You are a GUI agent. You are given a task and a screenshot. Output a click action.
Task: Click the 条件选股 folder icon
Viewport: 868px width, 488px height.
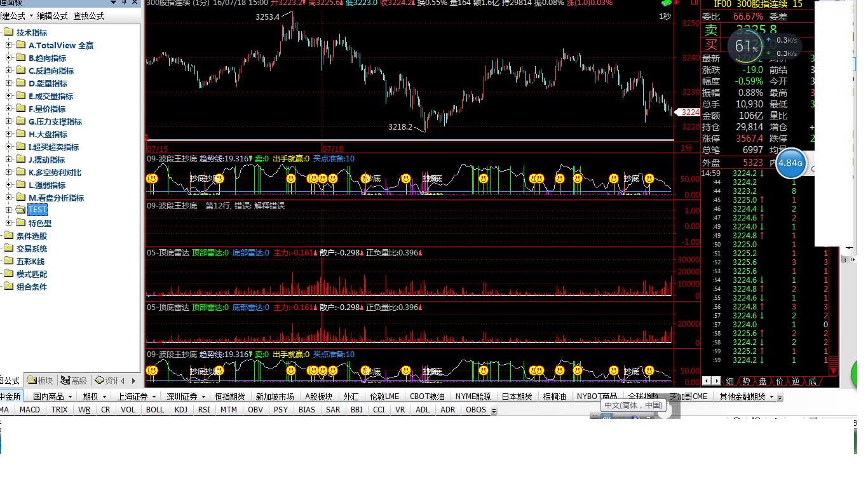(x=8, y=236)
